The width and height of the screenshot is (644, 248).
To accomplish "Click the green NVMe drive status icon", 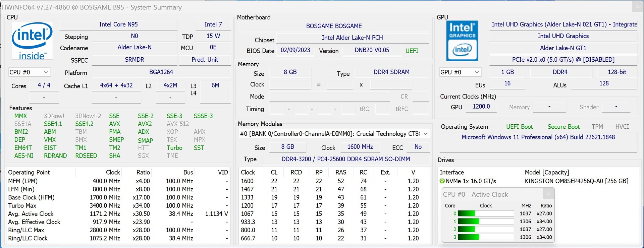I will (442, 181).
